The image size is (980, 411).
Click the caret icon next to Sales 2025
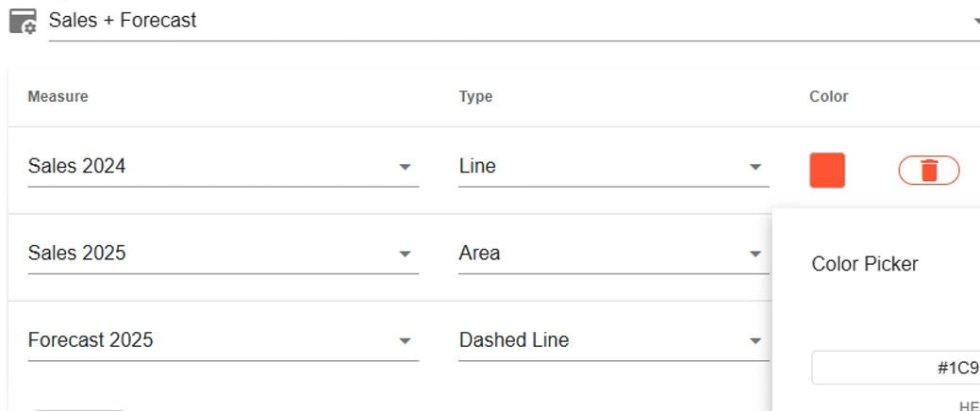point(405,255)
